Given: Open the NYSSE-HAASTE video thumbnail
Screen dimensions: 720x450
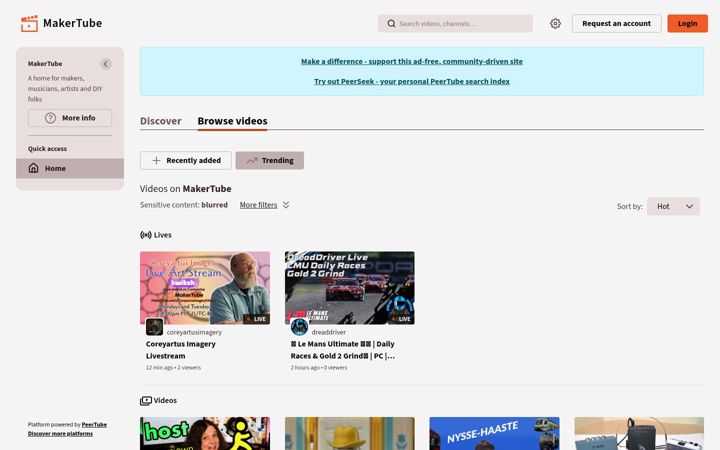Looking at the screenshot, I should (495, 433).
